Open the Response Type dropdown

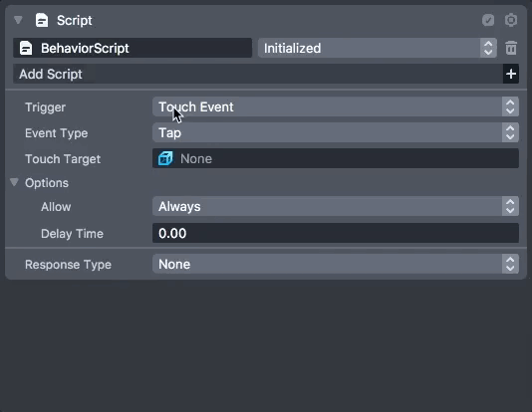(336, 264)
